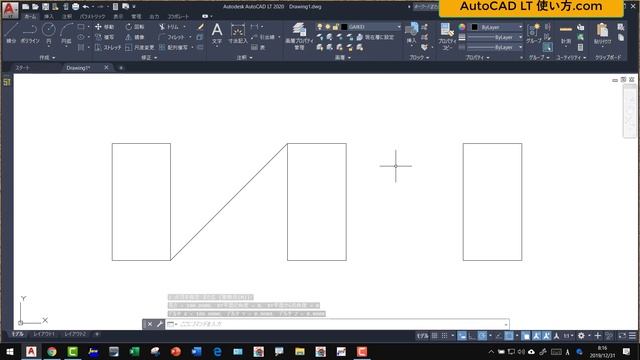Click the Trim (トリム) tool
The image size is (640, 360).
tap(169, 27)
